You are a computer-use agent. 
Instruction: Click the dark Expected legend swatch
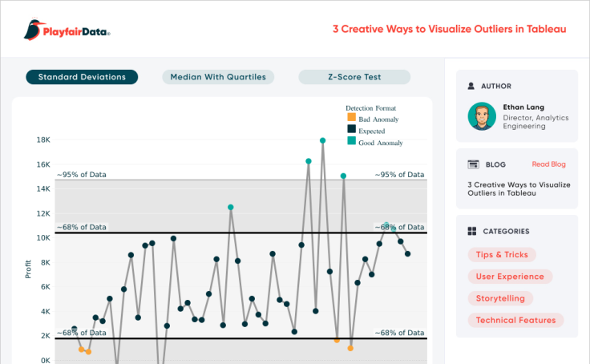tap(351, 129)
